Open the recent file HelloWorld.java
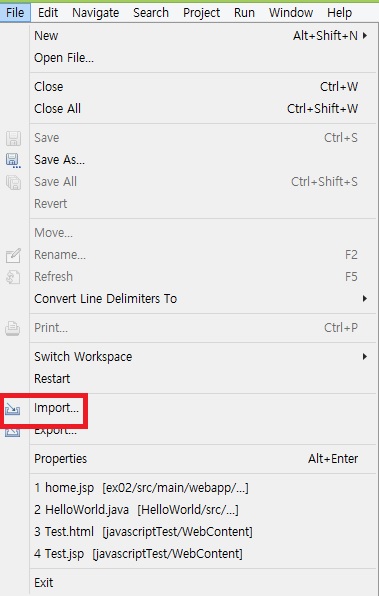 click(136, 510)
